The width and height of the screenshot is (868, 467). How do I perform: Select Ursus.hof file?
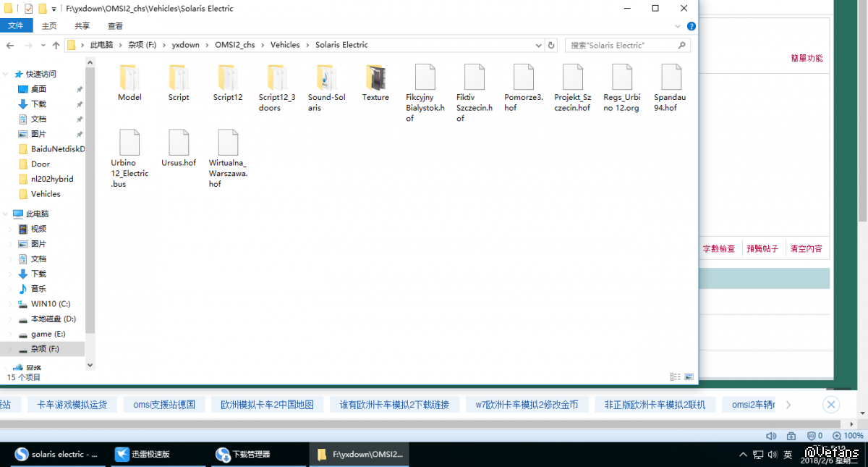tap(179, 148)
